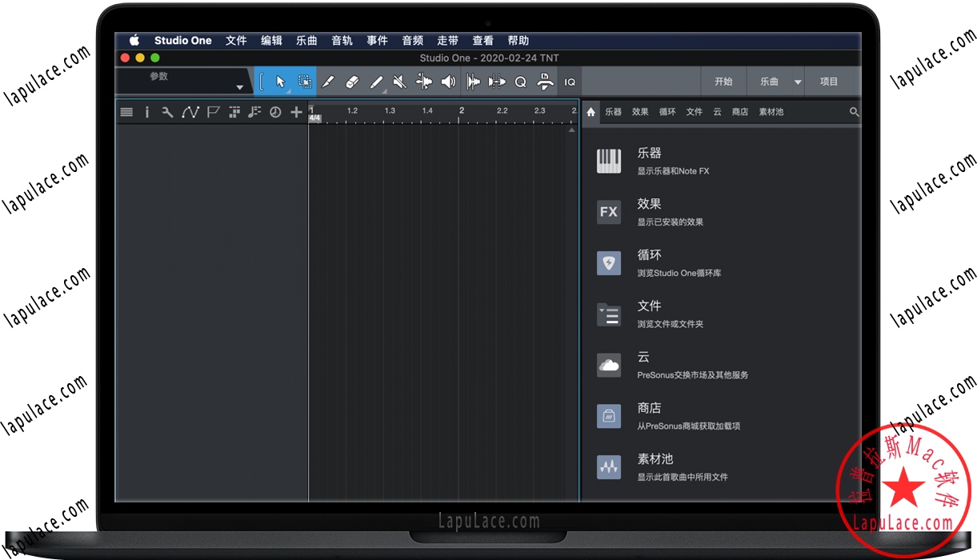This screenshot has height=560, width=977.
Task: Choose the Split (knife) tool
Action: click(424, 82)
